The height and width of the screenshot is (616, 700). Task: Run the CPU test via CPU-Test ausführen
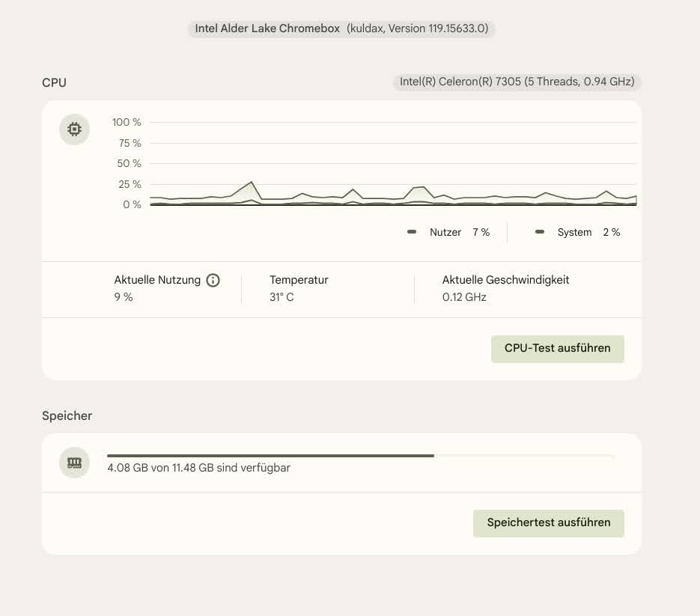tap(557, 349)
